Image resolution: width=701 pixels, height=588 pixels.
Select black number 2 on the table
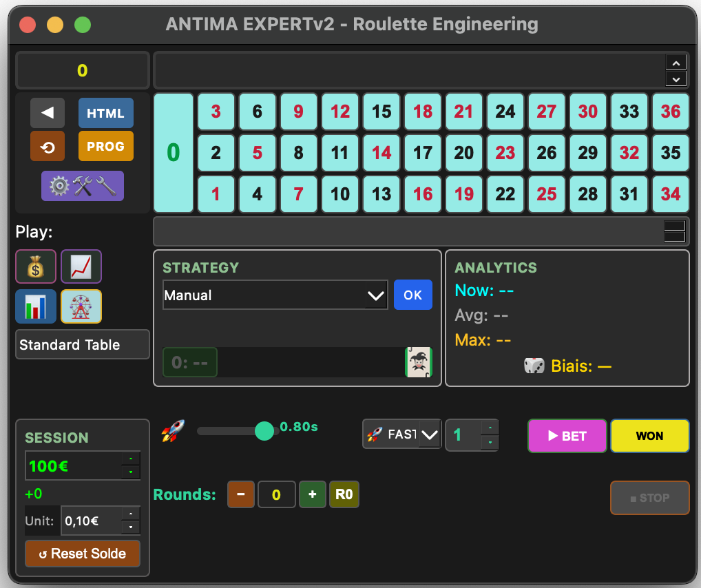[x=216, y=153]
